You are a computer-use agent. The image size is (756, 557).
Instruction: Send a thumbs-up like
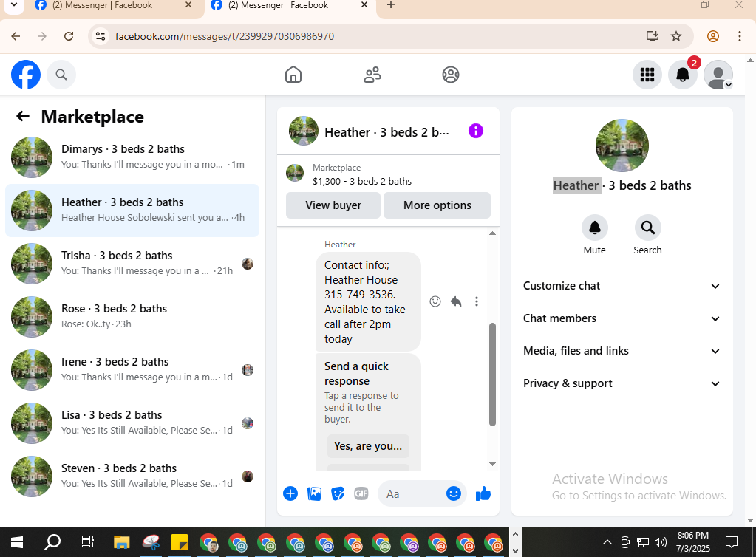click(483, 493)
